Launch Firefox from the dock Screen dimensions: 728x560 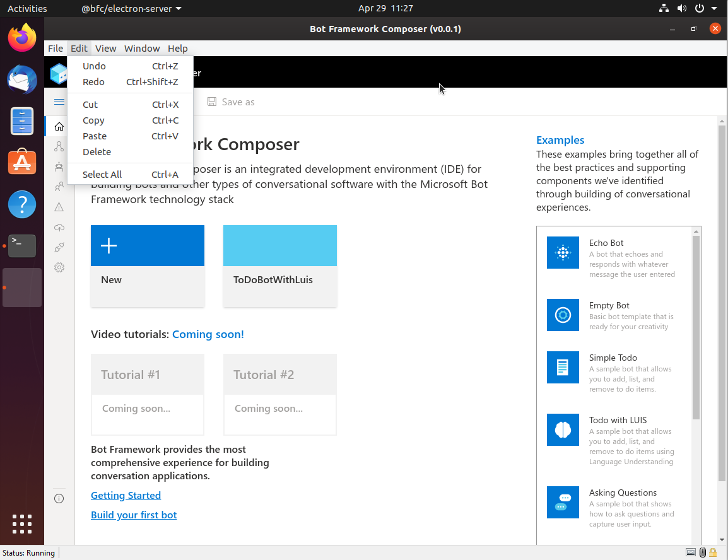22,38
